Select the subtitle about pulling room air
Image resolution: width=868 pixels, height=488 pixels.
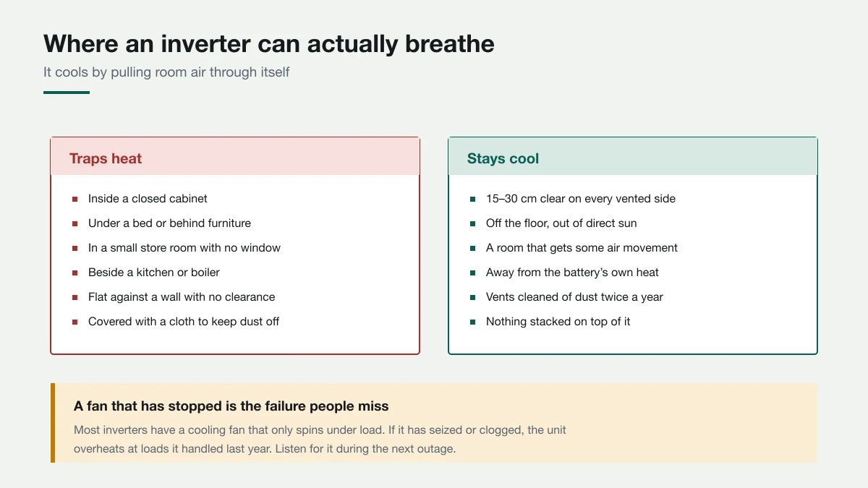[166, 72]
